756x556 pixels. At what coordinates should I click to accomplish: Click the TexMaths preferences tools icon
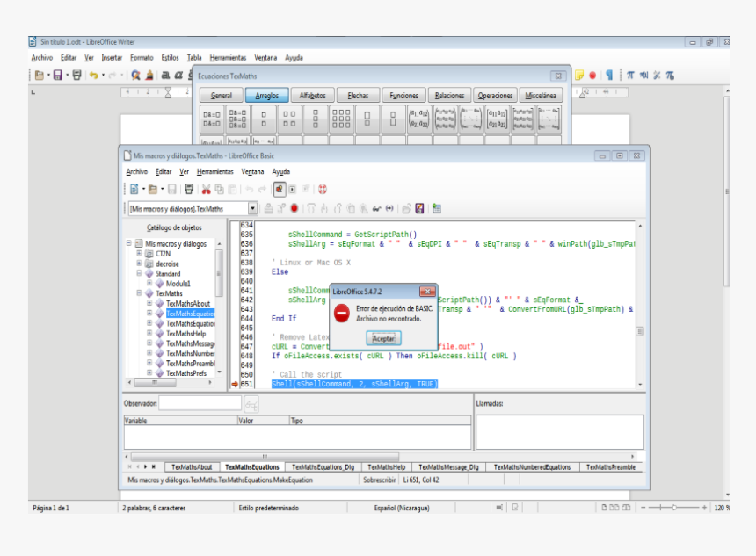point(657,76)
